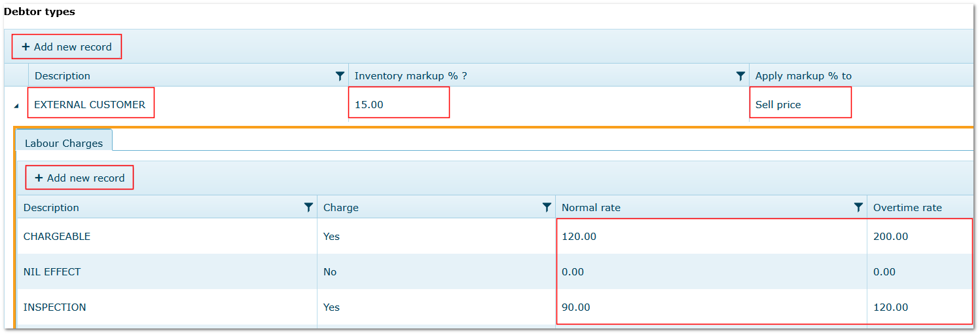Click the Charge column filter funnel
980x335 pixels.
547,207
